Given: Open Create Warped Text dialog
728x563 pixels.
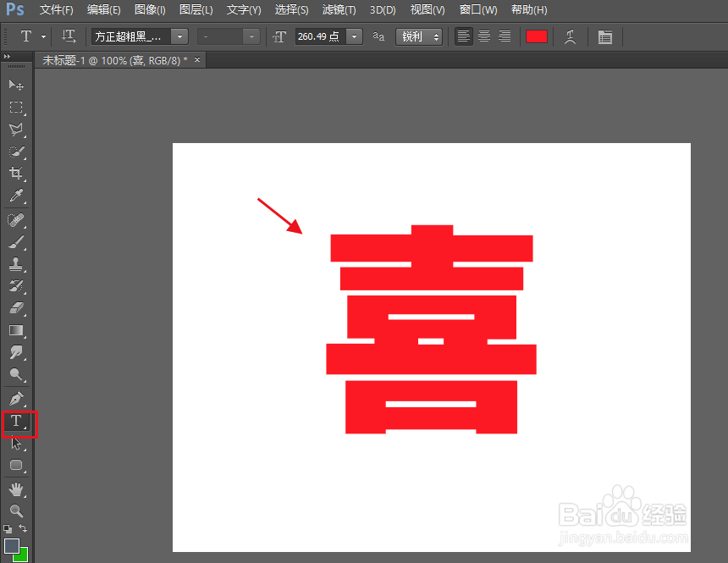Looking at the screenshot, I should pyautogui.click(x=571, y=36).
